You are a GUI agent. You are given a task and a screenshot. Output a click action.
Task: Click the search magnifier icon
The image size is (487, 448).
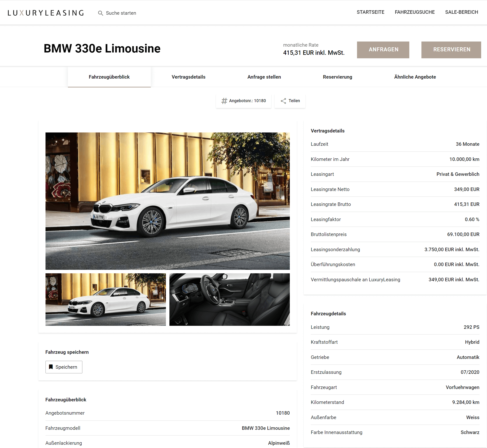100,13
